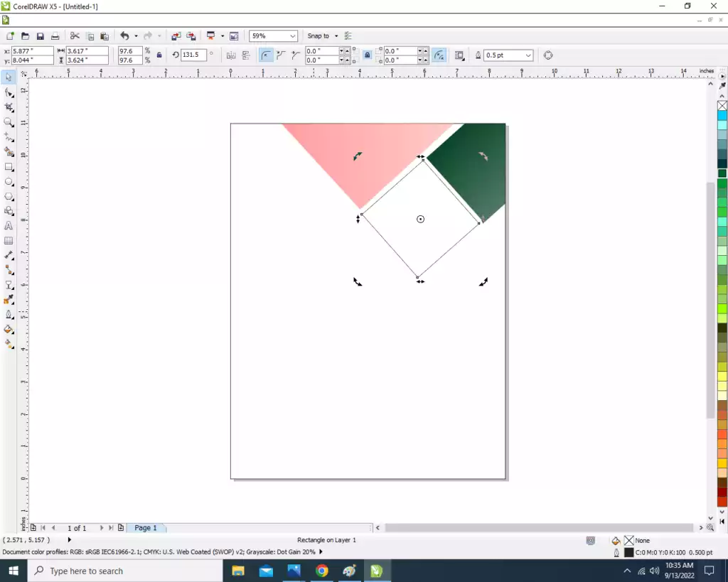This screenshot has width=728, height=582.
Task: Open the Application Launcher
Action: tap(210, 36)
